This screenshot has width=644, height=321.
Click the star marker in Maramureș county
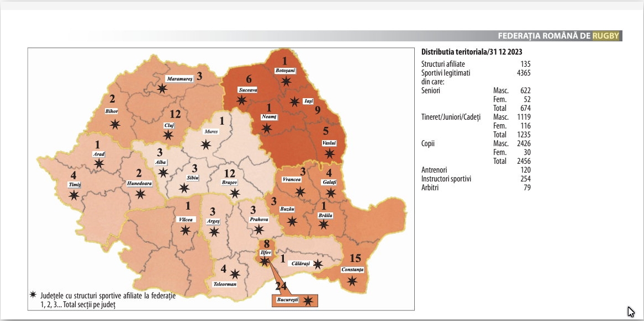162,88
